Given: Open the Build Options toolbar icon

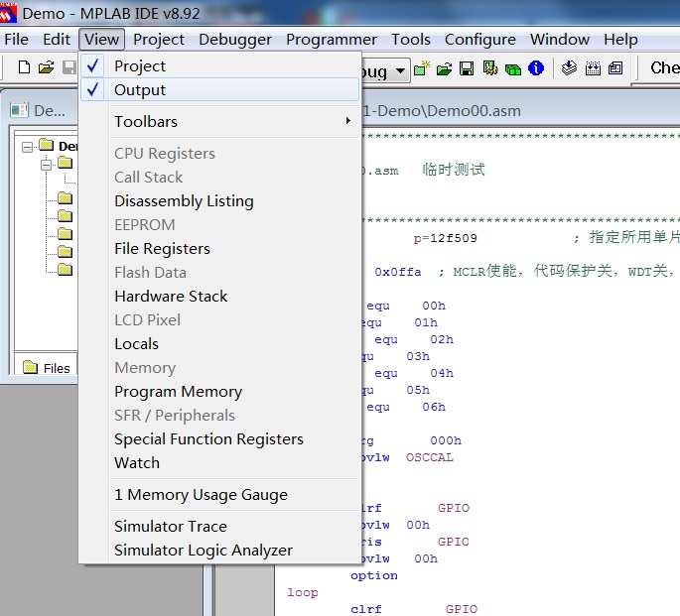Looking at the screenshot, I should [490, 68].
